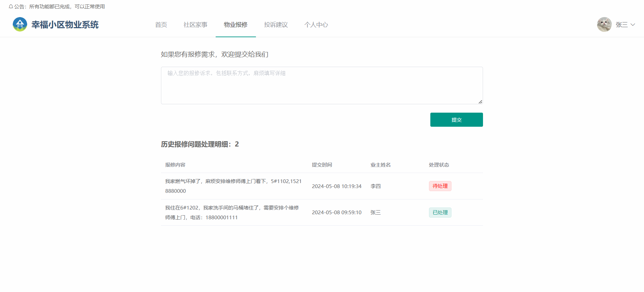Open the 社区家事 tab
This screenshot has height=292, width=644.
pos(196,25)
